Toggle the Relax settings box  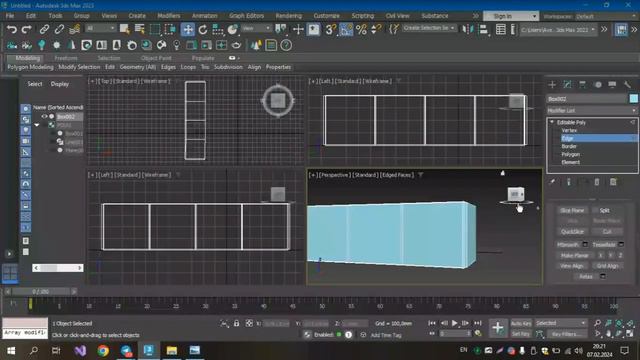[602, 276]
